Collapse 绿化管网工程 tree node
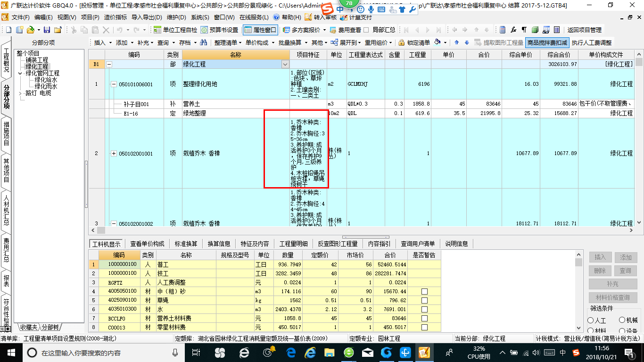 tap(20, 74)
